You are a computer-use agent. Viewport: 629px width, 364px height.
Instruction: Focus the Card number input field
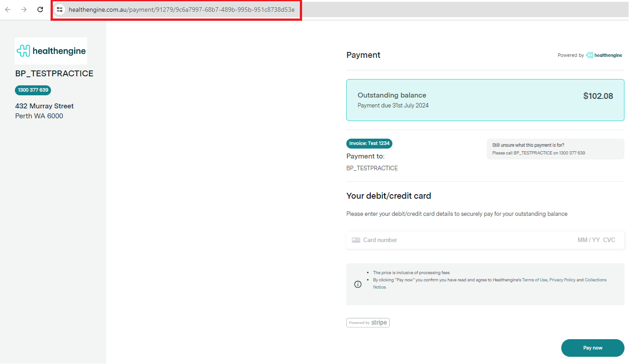[x=452, y=240]
